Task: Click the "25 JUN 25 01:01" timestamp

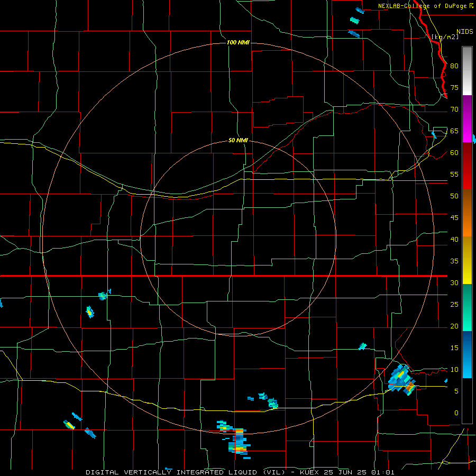Action: [359, 472]
